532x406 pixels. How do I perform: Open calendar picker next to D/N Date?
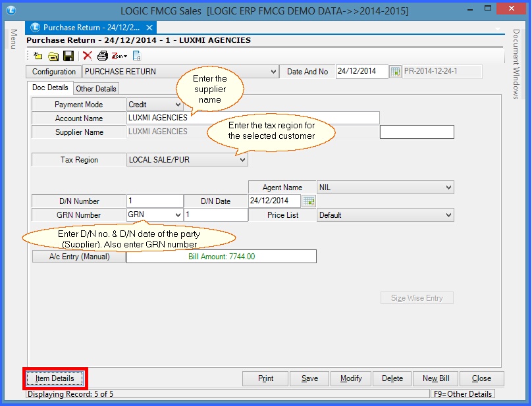click(x=308, y=201)
